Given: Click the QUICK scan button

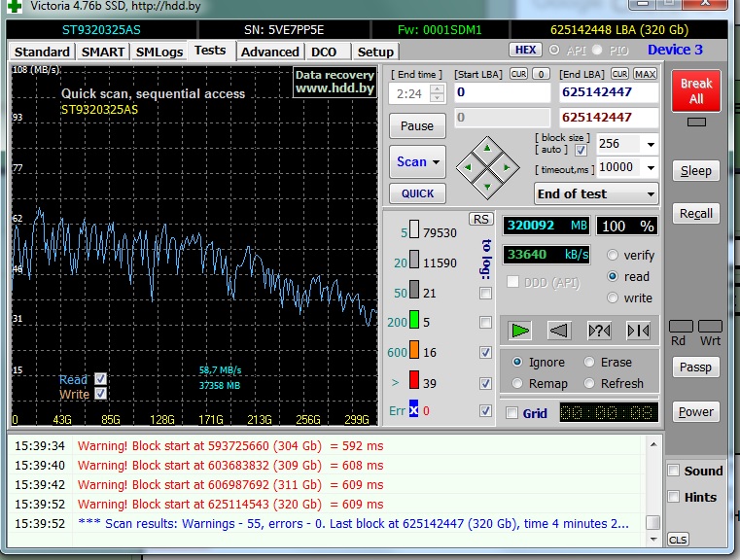Looking at the screenshot, I should [x=418, y=193].
